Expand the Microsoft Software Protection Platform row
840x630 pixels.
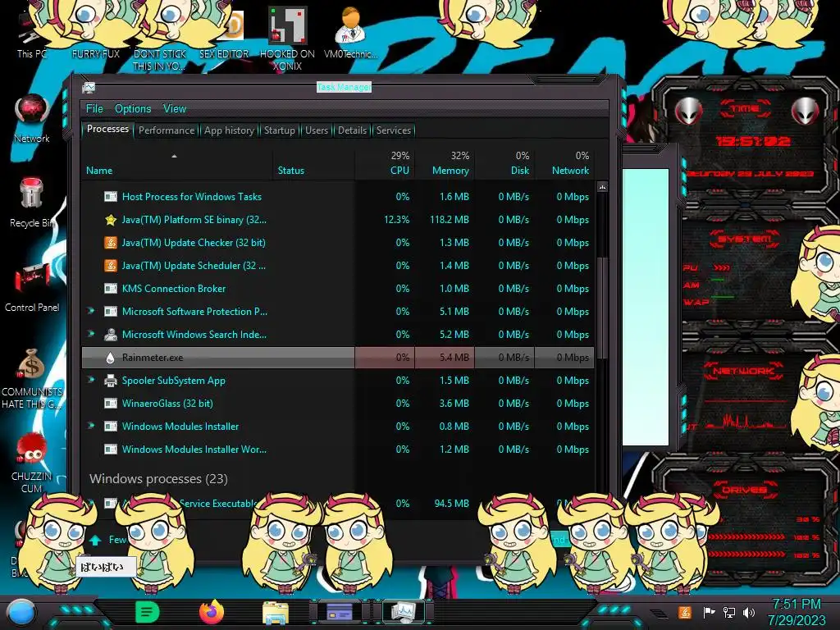(x=91, y=311)
